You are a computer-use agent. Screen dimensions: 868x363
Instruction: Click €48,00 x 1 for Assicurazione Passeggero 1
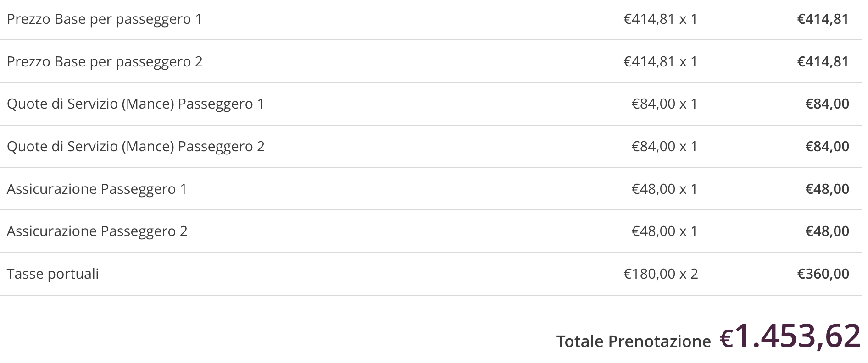665,189
